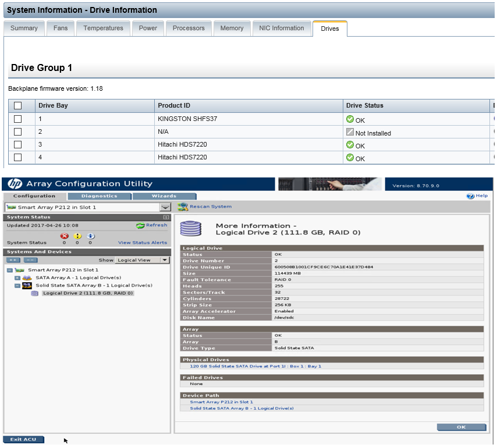Click the Drive Unique ID value
The width and height of the screenshot is (497, 448).
click(324, 267)
